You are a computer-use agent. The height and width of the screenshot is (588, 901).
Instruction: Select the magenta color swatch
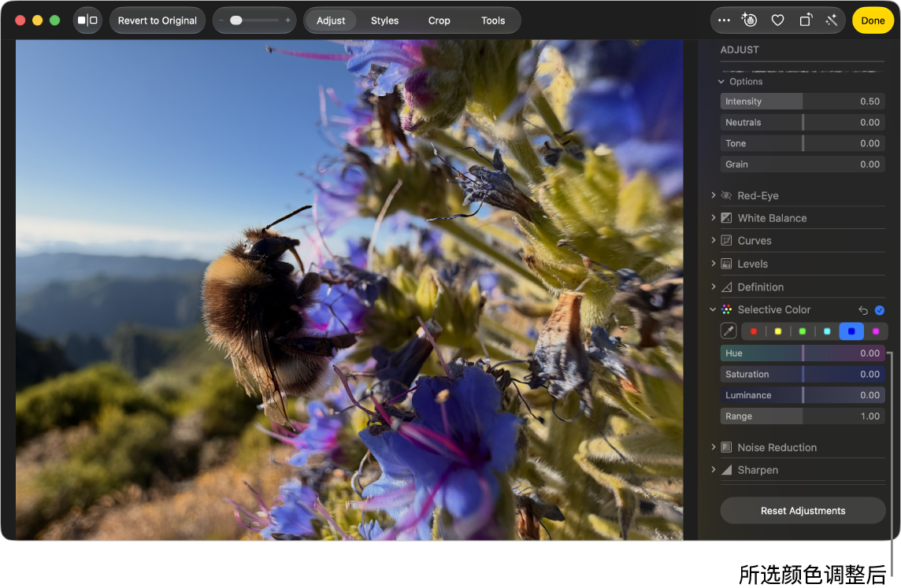tap(876, 331)
